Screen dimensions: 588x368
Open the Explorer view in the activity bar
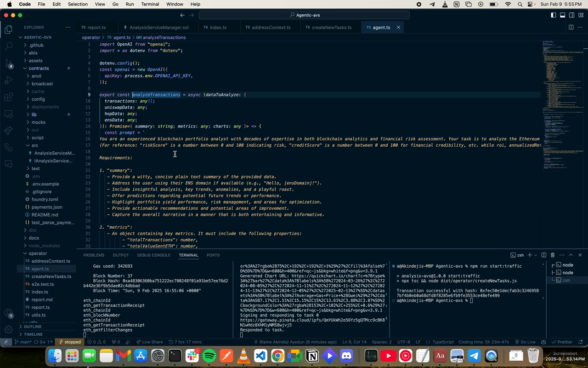8,30
